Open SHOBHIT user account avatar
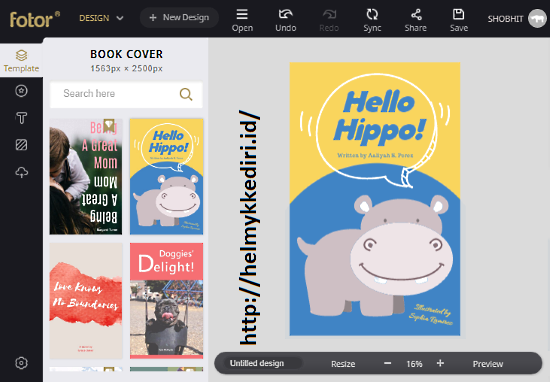The height and width of the screenshot is (382, 550). click(x=537, y=19)
